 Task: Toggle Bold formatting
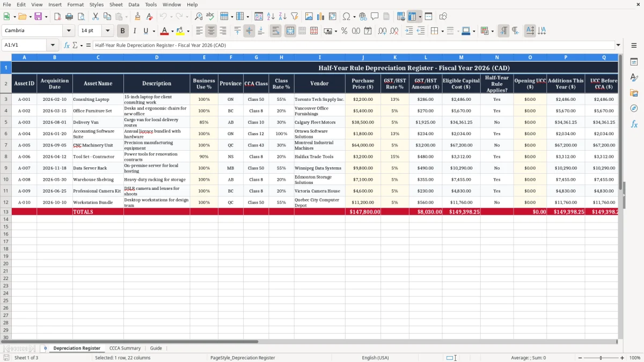pyautogui.click(x=122, y=31)
